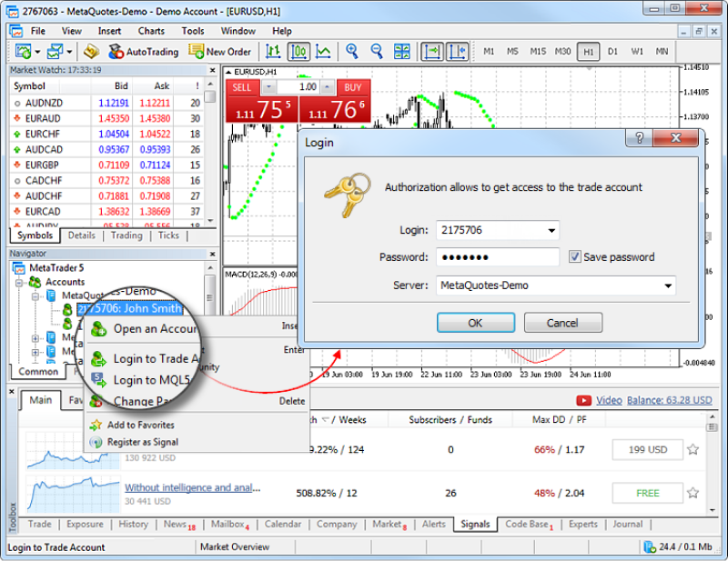This screenshot has width=728, height=561.
Task: Display the chart as a line
Action: point(326,52)
